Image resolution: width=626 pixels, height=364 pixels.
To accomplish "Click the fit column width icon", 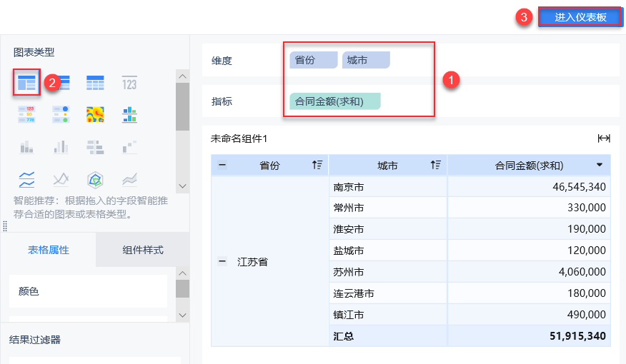I will 604,138.
